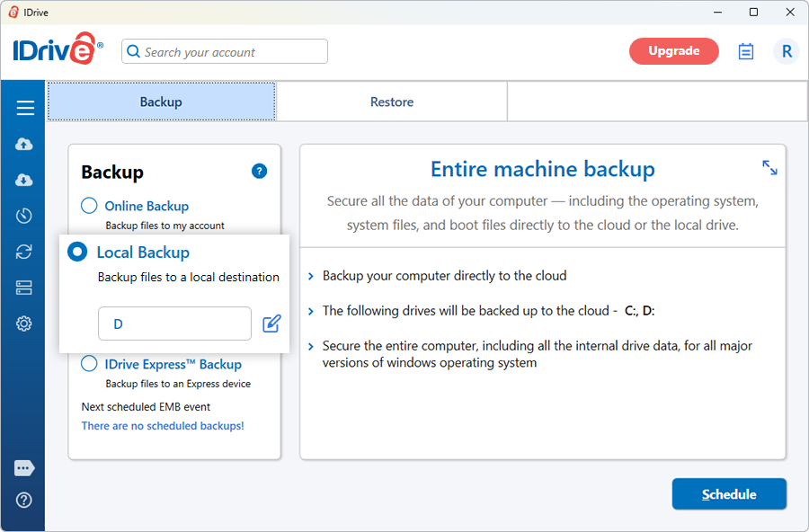Click the red Upgrade button

tap(674, 51)
